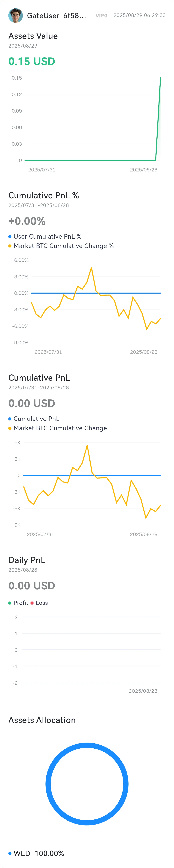
Task: Toggle the red Loss legend dot
Action: coord(32,603)
